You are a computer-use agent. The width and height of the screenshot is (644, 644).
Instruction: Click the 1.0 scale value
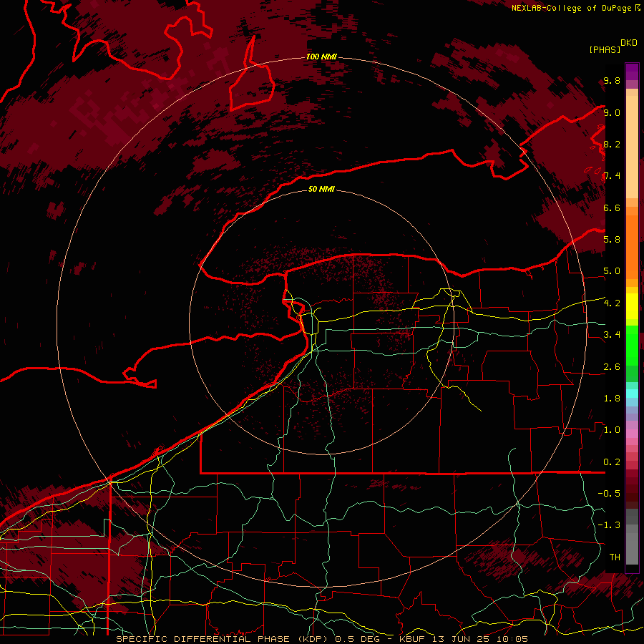612,430
